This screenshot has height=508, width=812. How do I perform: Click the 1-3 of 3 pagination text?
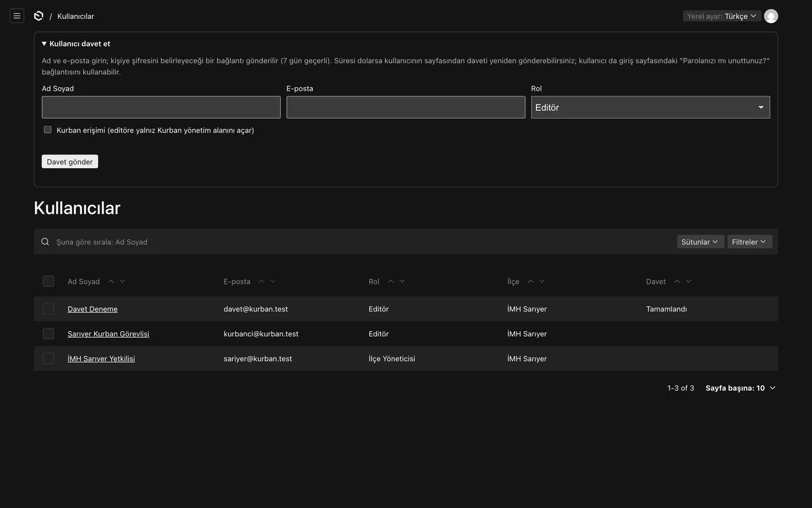click(x=681, y=388)
